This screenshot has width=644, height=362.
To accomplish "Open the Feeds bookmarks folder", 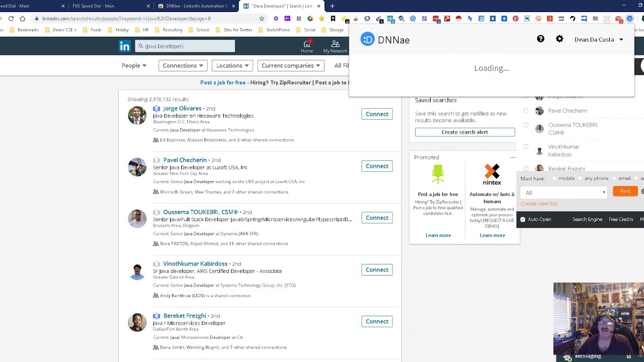I will (92, 30).
